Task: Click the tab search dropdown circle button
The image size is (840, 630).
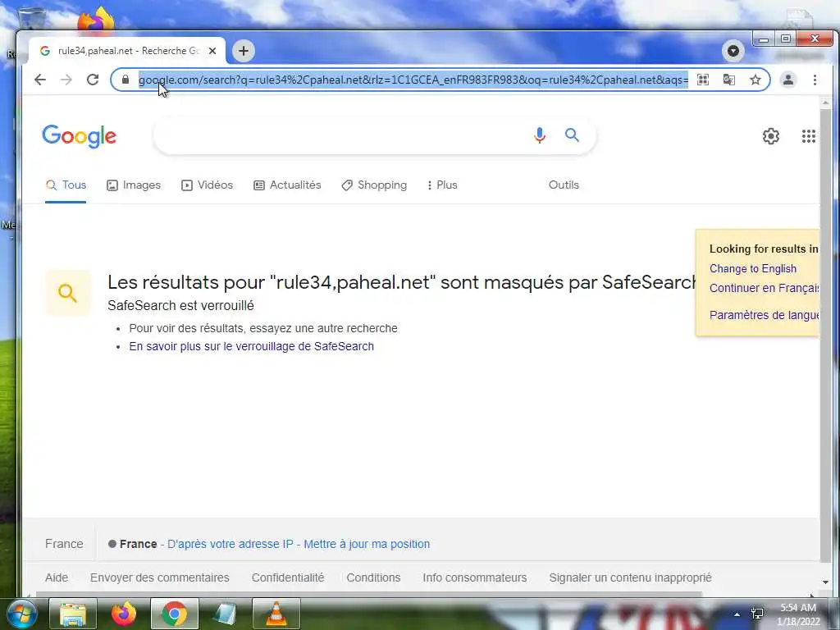Action: (733, 51)
